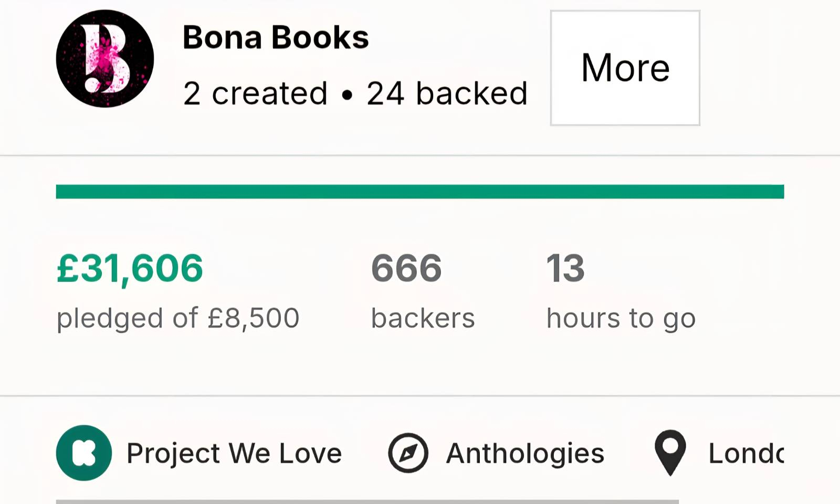Click the gray bar at the bottom

[367, 501]
